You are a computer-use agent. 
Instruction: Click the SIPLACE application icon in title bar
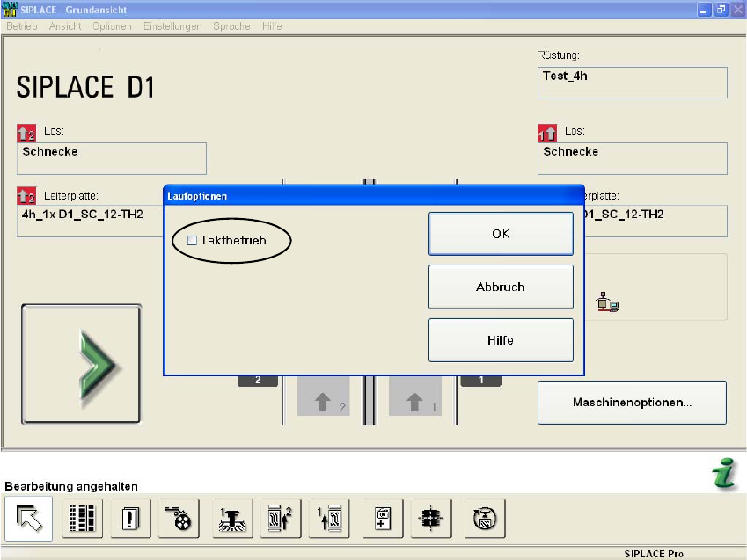coord(10,9)
